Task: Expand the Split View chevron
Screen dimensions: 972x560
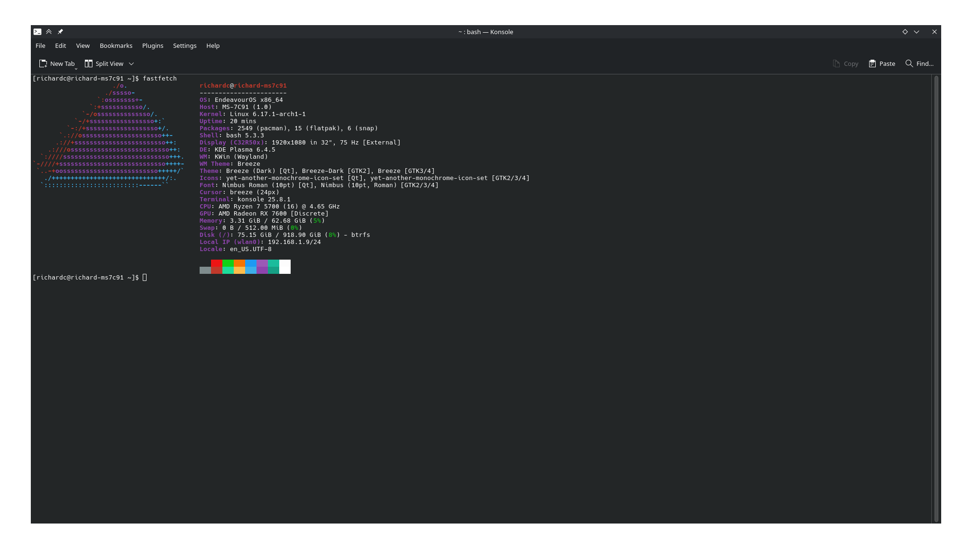Action: [x=131, y=63]
